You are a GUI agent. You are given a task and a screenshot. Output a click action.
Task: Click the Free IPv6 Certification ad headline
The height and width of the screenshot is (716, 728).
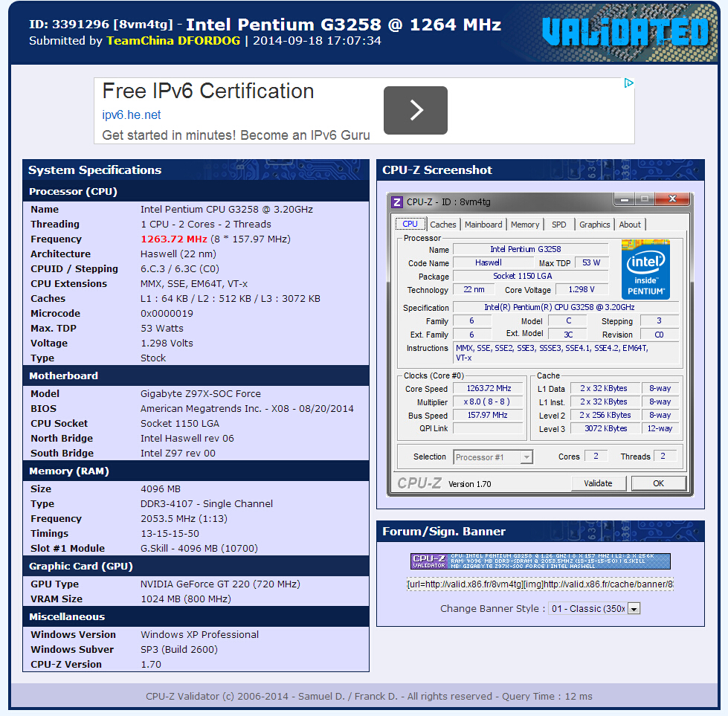pos(208,91)
